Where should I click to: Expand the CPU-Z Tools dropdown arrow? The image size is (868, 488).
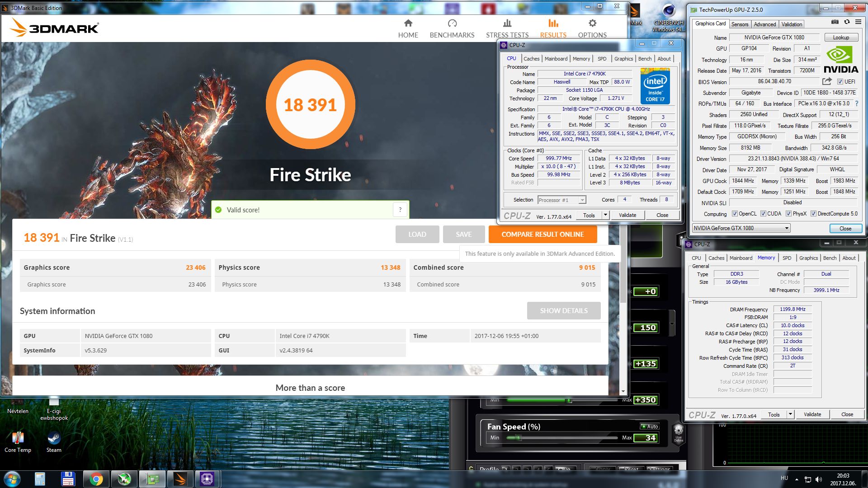[605, 215]
